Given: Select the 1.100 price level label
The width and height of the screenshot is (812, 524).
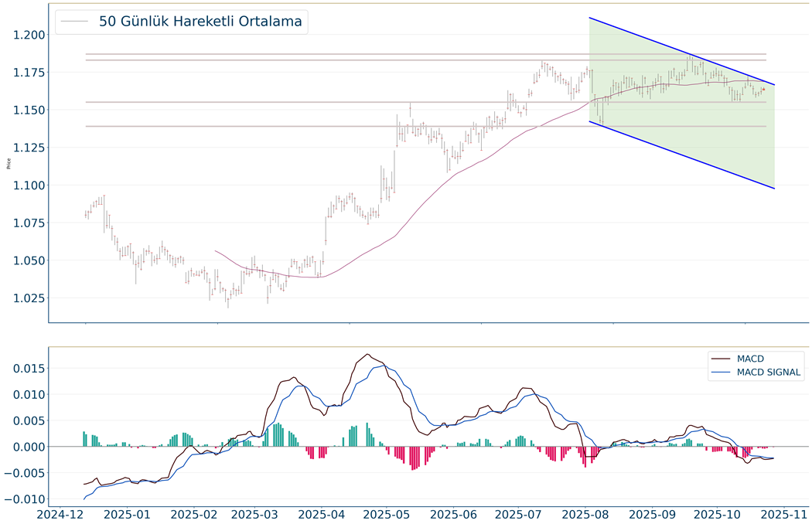Looking at the screenshot, I should pos(29,185).
